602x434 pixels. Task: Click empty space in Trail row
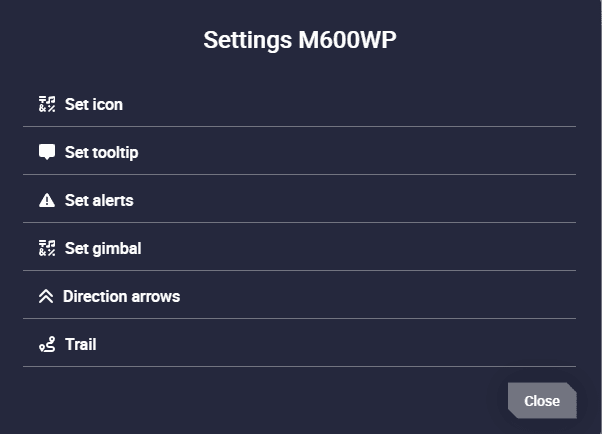346,344
